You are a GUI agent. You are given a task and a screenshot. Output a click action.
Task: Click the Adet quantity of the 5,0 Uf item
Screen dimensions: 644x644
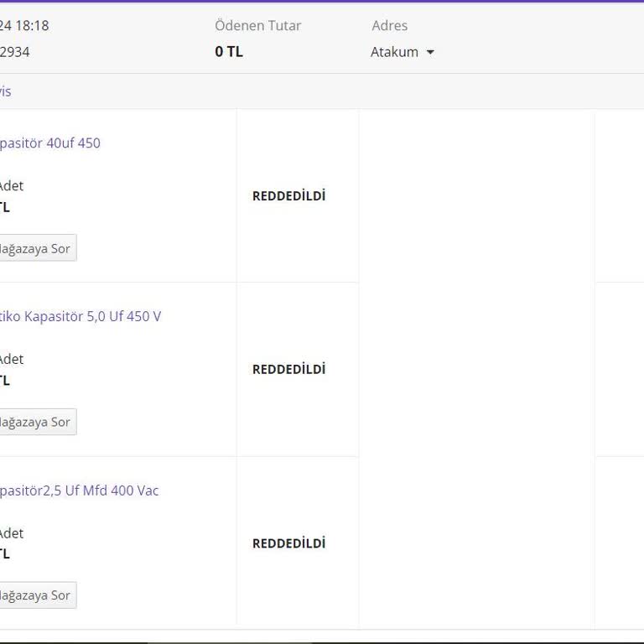(12, 360)
